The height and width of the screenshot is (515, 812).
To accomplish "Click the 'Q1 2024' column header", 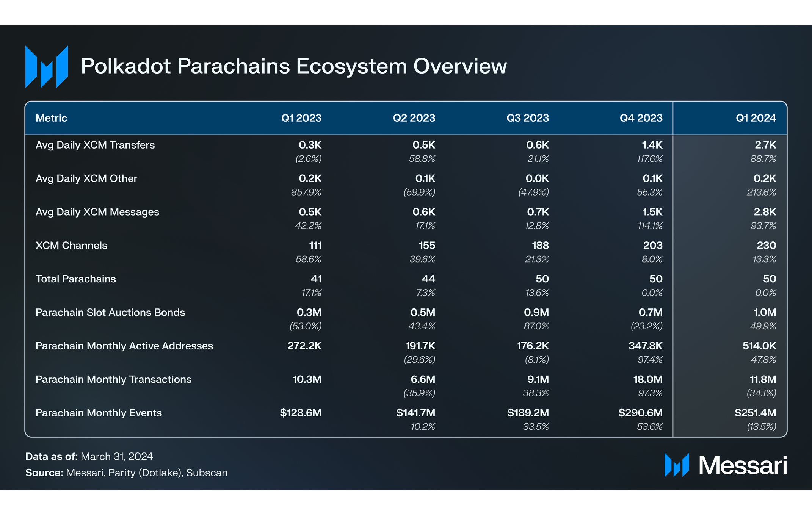I will click(756, 118).
